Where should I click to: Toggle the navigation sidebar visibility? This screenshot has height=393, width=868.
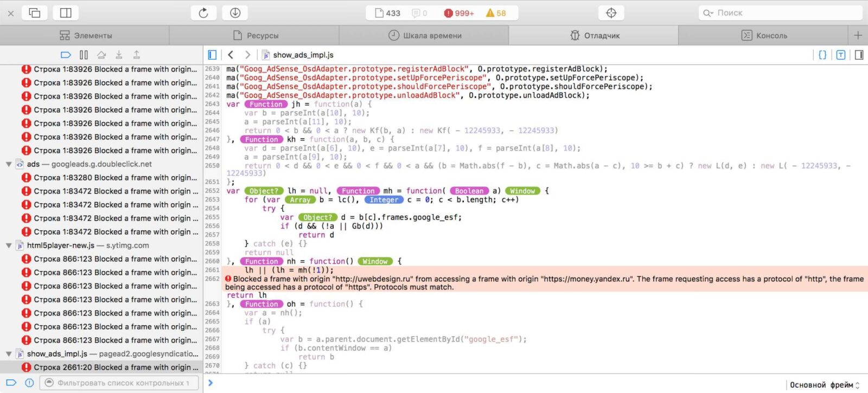click(x=212, y=55)
